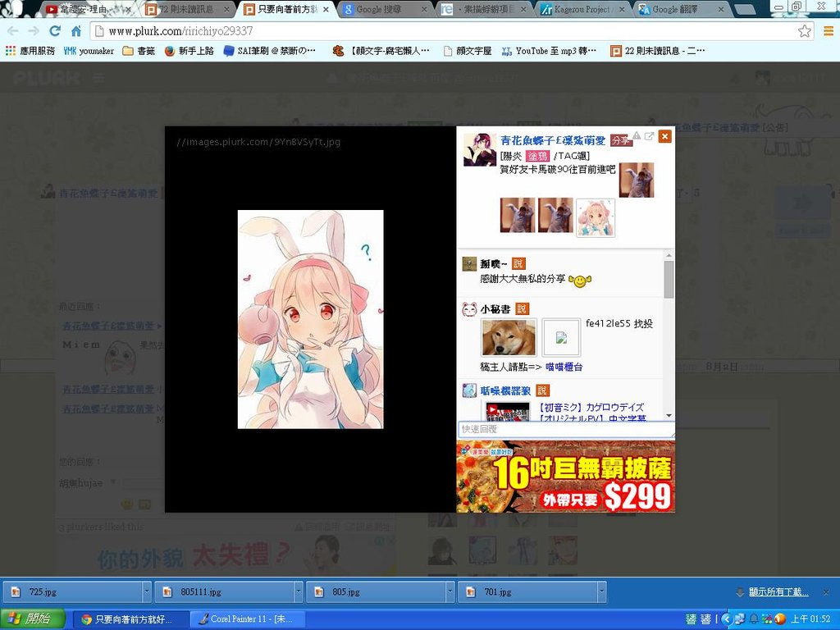Open the YouTube 至 mp3 bookmark
The height and width of the screenshot is (630, 840).
[549, 51]
